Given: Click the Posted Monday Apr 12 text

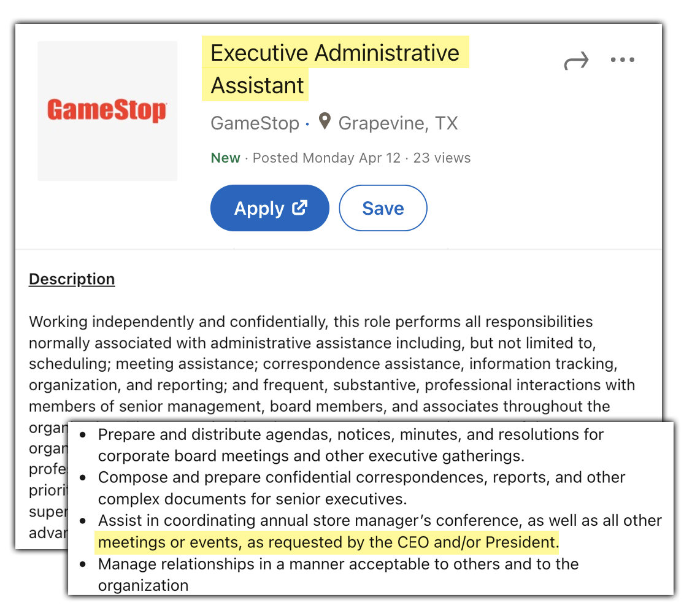Looking at the screenshot, I should pos(326,158).
